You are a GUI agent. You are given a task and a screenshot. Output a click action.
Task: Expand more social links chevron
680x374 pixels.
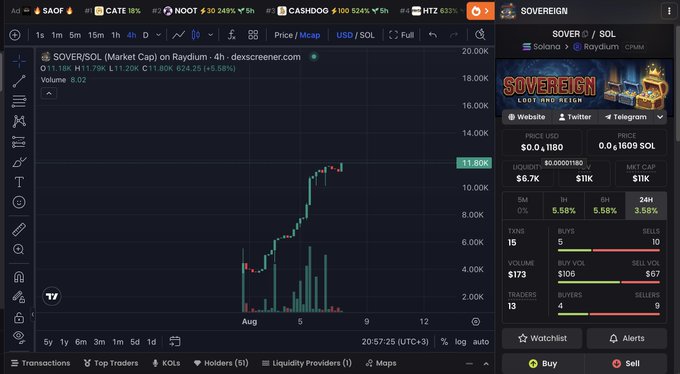[660, 117]
